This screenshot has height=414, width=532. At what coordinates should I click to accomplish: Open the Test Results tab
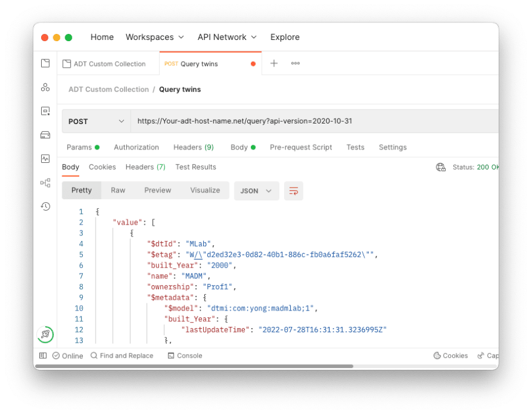tap(196, 167)
